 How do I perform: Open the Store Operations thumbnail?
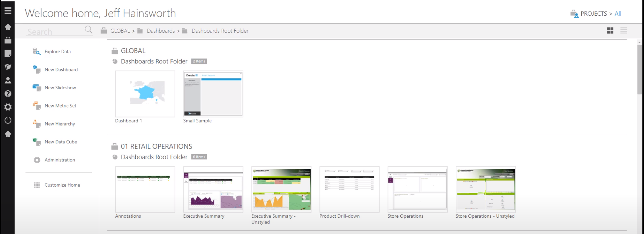coord(418,189)
